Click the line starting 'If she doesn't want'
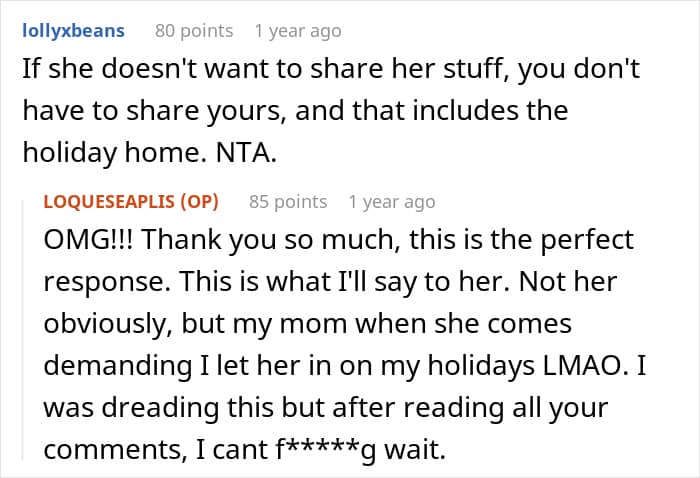This screenshot has height=478, width=700. [331, 69]
